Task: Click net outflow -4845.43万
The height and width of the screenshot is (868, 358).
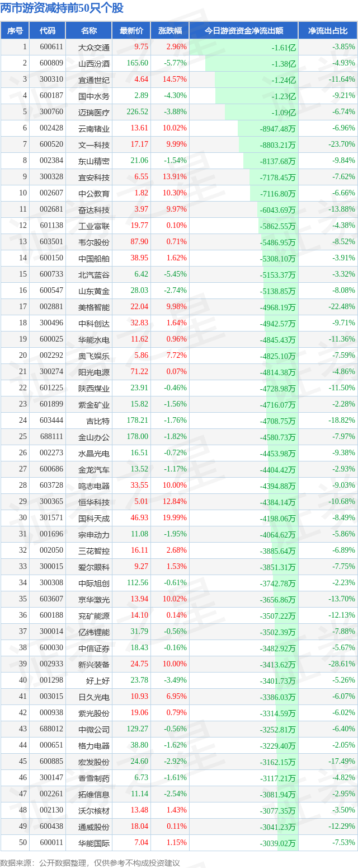Action: pyautogui.click(x=278, y=339)
